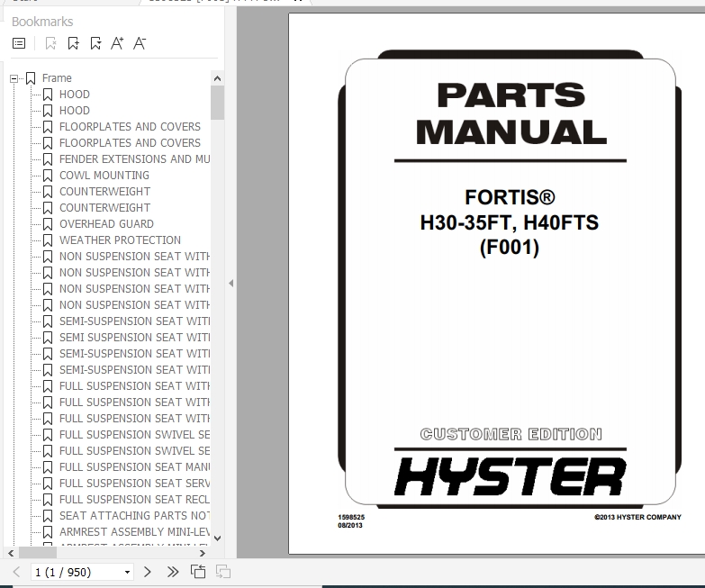Open SEAT ATTACHING PARTS bookmark
705x588 pixels.
coord(134,516)
